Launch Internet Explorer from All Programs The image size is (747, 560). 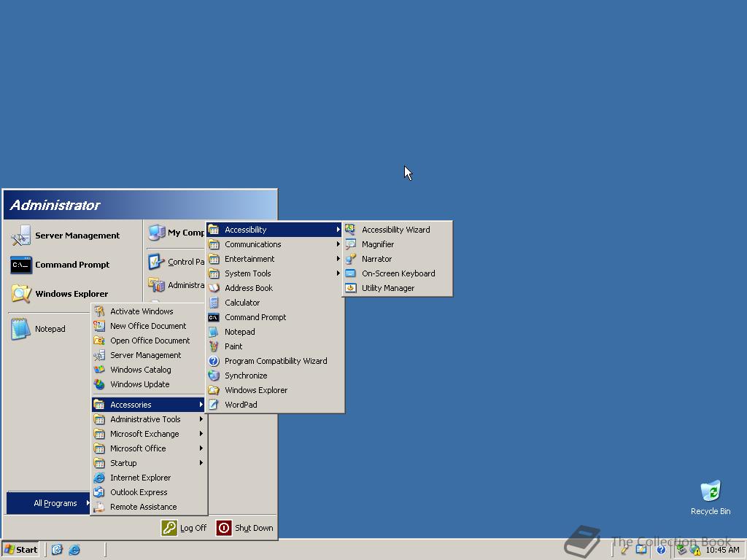point(149,478)
